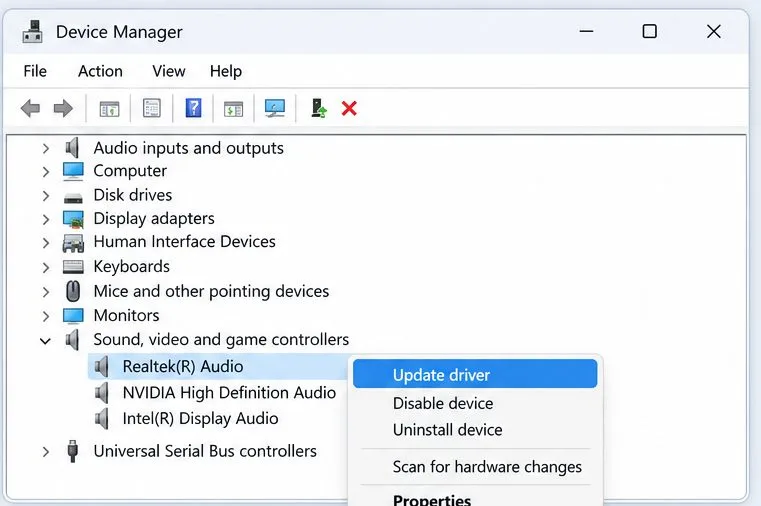Expand the Universal Serial Bus controllers chevron
Screen dimensions: 761x506
(x=46, y=452)
